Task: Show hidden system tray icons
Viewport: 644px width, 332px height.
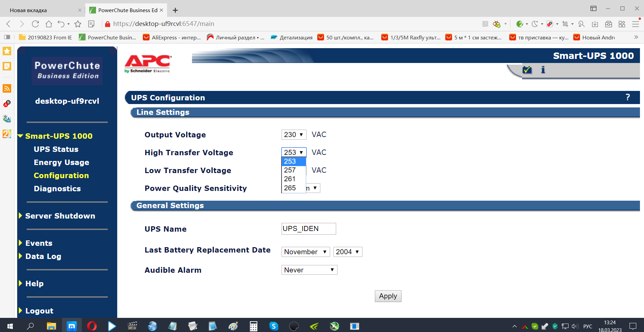Action: (x=515, y=326)
